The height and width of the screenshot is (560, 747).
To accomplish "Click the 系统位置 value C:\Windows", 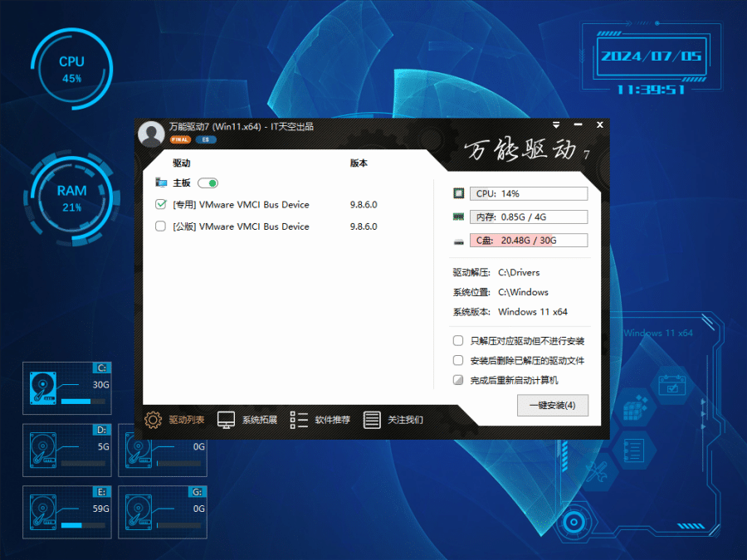I will pos(523,292).
